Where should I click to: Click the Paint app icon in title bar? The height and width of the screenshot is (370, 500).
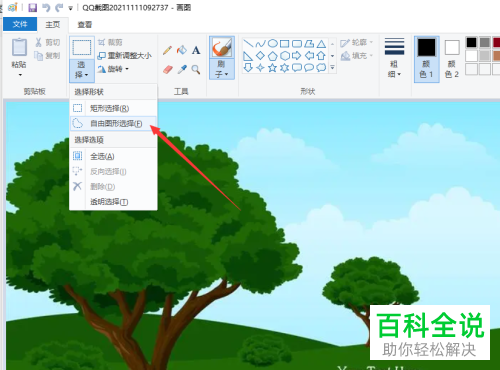[x=12, y=7]
